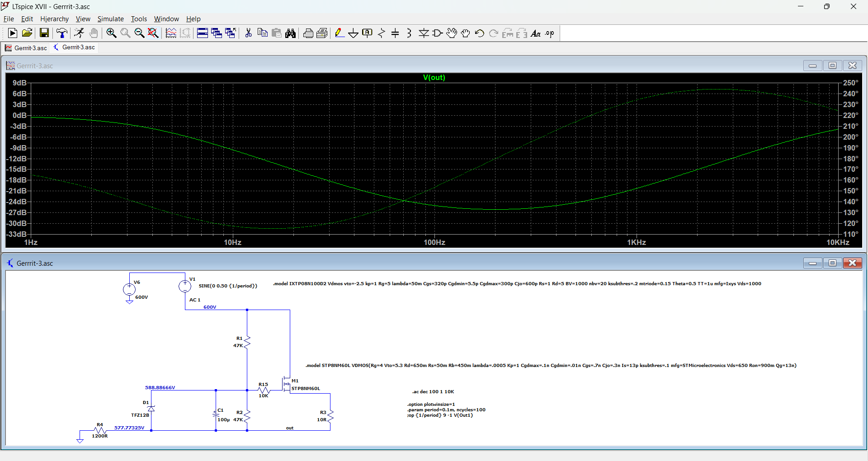Place a Resistor component
This screenshot has width=868, height=461.
(382, 33)
